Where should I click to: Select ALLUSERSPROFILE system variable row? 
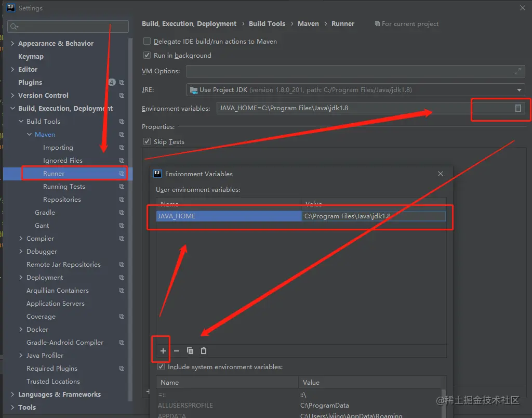coord(300,406)
